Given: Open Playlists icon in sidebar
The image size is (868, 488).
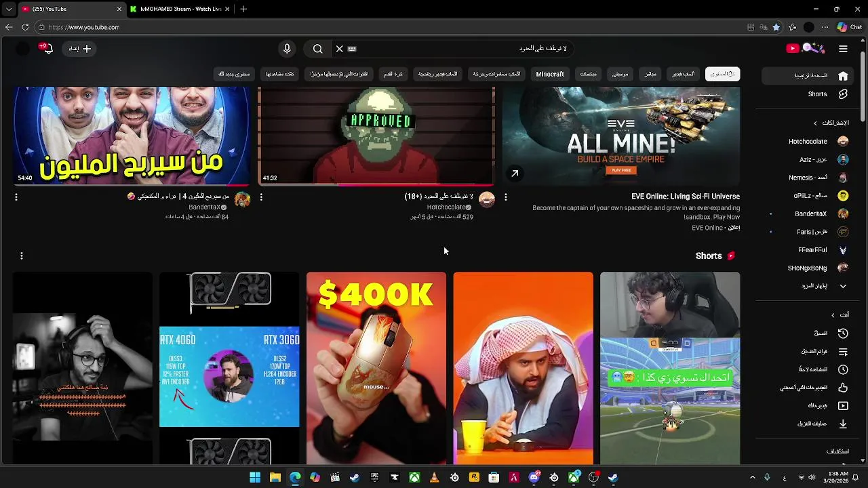Looking at the screenshot, I should (843, 352).
